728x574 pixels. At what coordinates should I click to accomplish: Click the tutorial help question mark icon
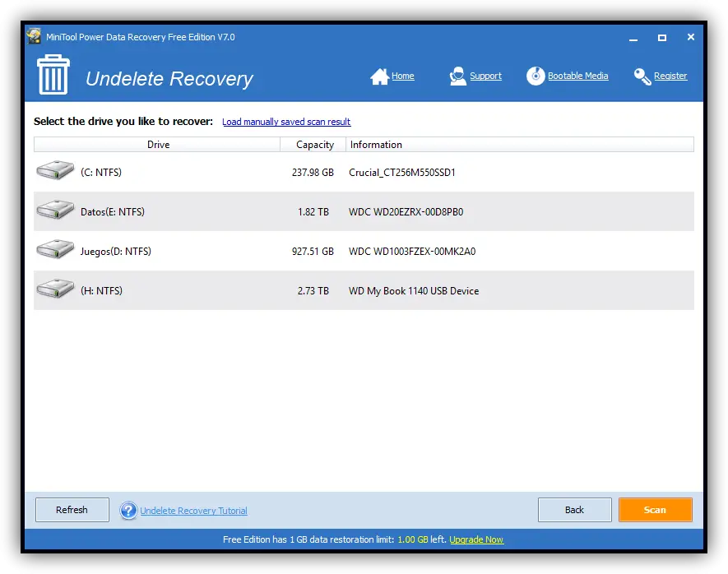128,511
